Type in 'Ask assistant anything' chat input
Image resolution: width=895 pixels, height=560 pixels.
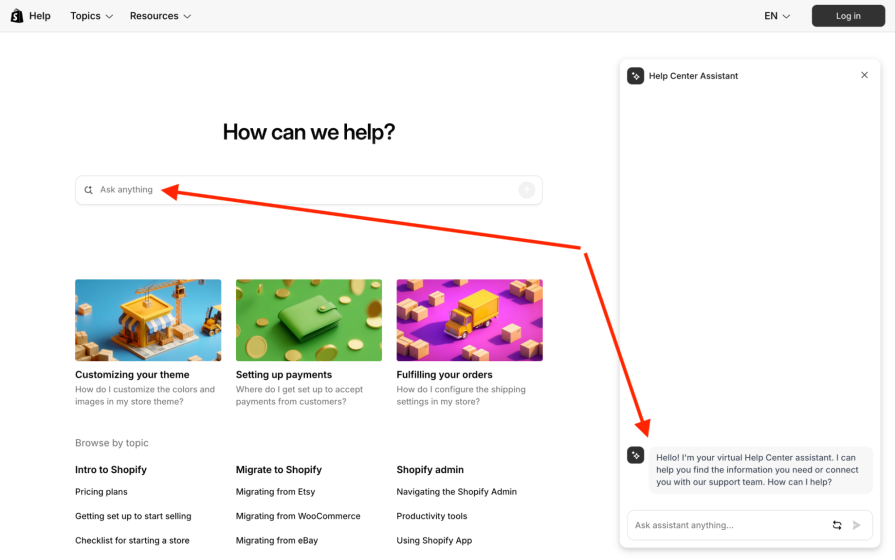pyautogui.click(x=725, y=525)
